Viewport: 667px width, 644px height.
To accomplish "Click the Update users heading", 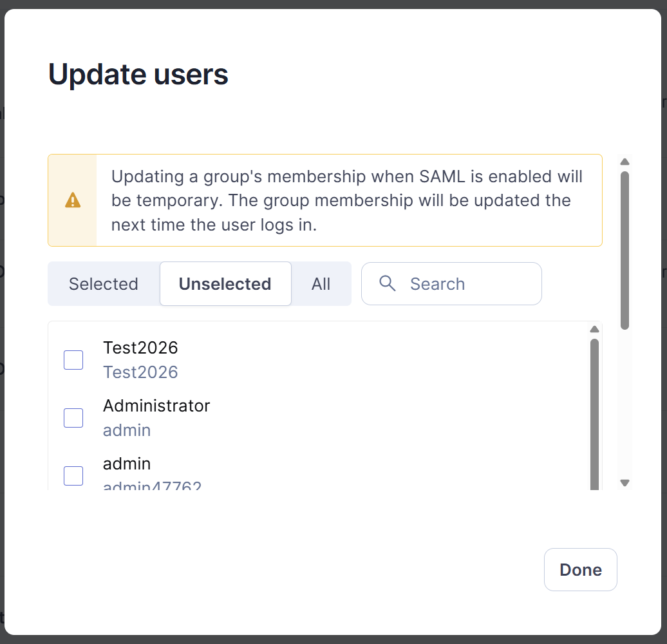I will pos(138,75).
